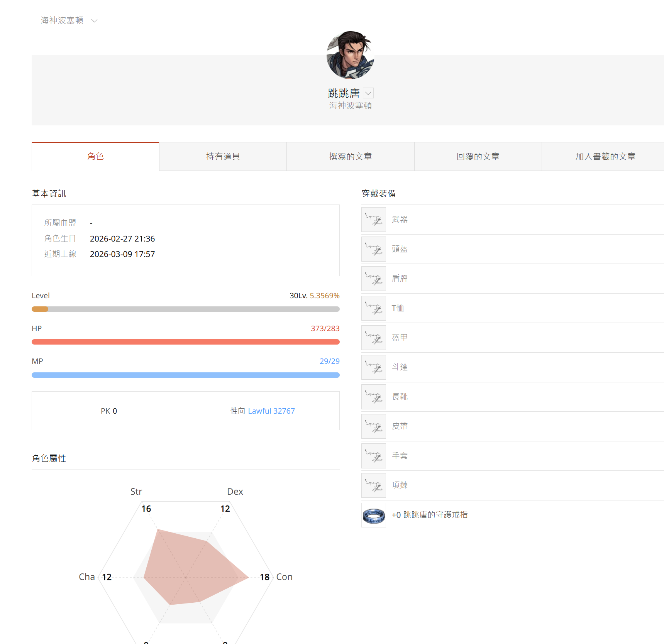Image resolution: width=664 pixels, height=644 pixels.
Task: Click the boots (長靴) slot icon
Action: 373,397
